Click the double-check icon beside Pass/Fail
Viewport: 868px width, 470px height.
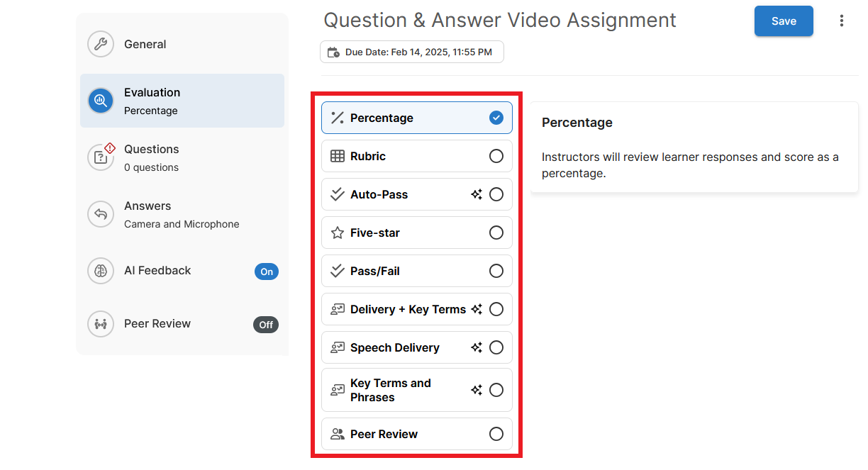coord(338,271)
